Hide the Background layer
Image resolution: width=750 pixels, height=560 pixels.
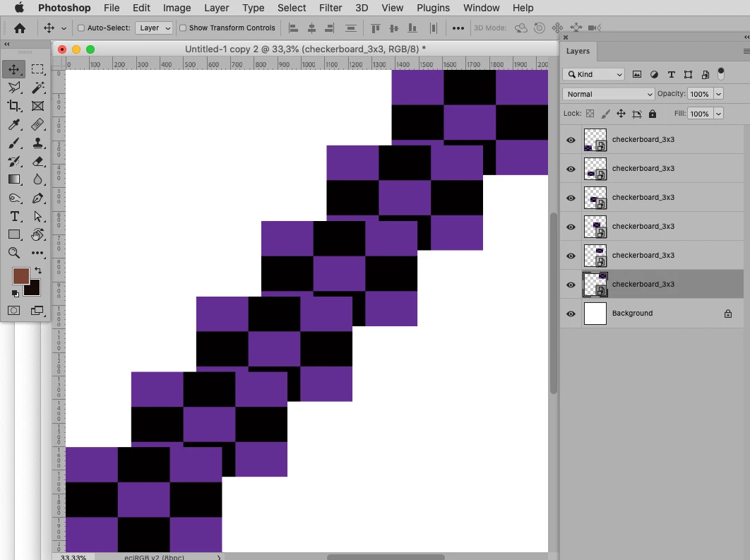pos(571,314)
